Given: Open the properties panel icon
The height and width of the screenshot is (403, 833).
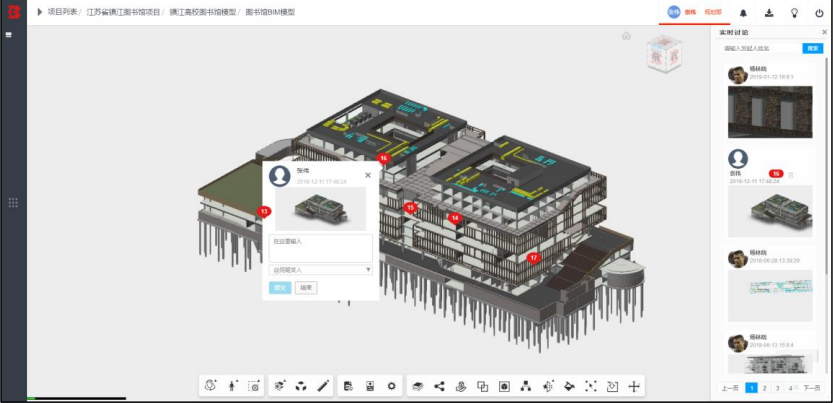Looking at the screenshot, I should pos(370,386).
